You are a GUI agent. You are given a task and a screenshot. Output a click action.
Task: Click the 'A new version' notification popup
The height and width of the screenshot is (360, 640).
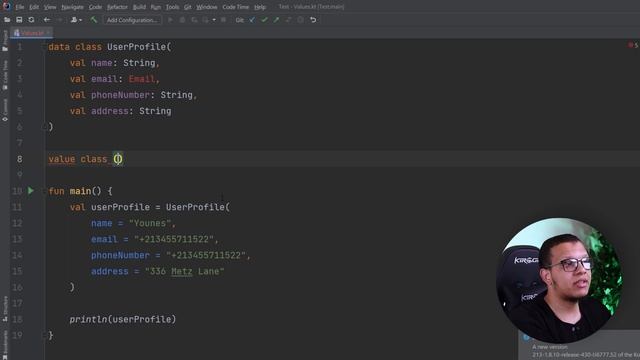pos(579,346)
